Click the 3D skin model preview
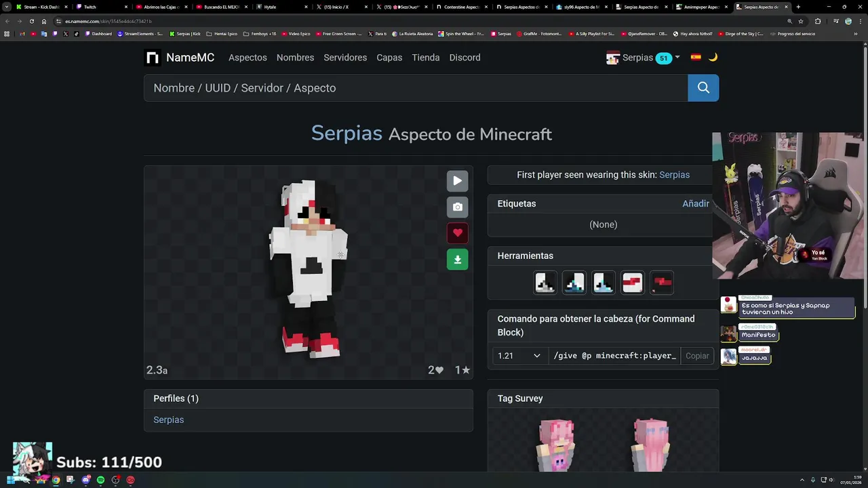Image resolution: width=868 pixels, height=488 pixels. [x=309, y=269]
